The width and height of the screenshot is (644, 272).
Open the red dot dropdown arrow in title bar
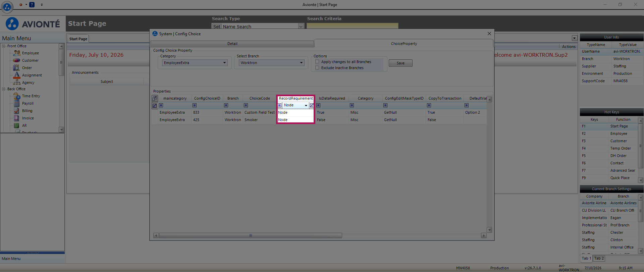[26, 5]
